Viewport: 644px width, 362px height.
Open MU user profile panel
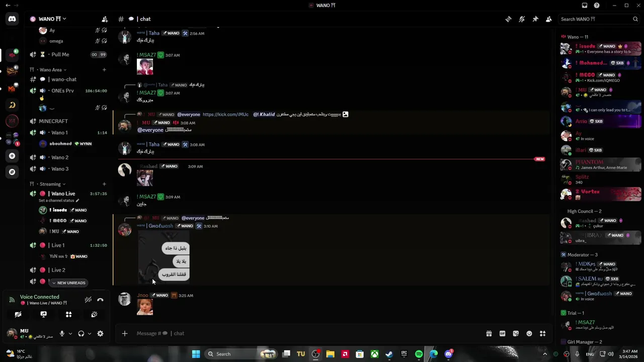[x=29, y=333]
